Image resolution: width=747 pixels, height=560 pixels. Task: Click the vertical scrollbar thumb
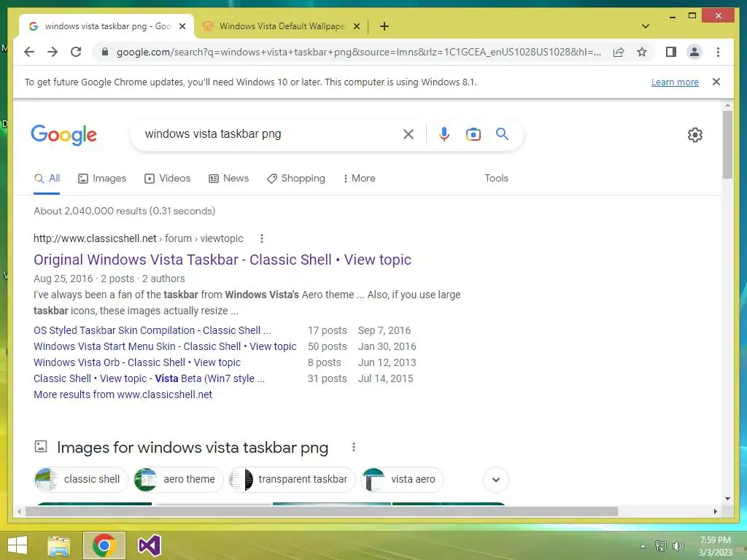[727, 145]
